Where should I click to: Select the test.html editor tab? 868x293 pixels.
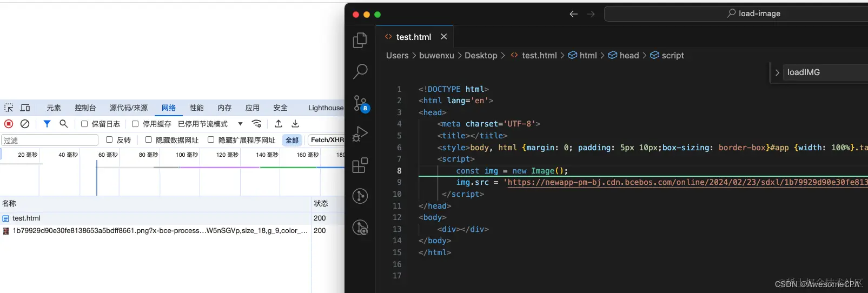(414, 37)
